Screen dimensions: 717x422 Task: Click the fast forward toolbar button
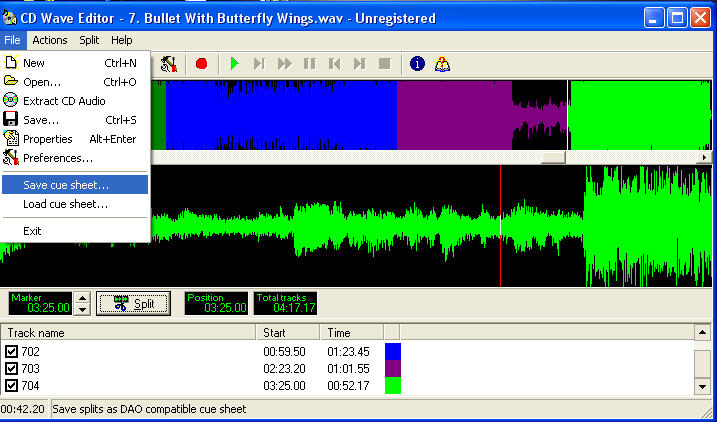[x=284, y=64]
